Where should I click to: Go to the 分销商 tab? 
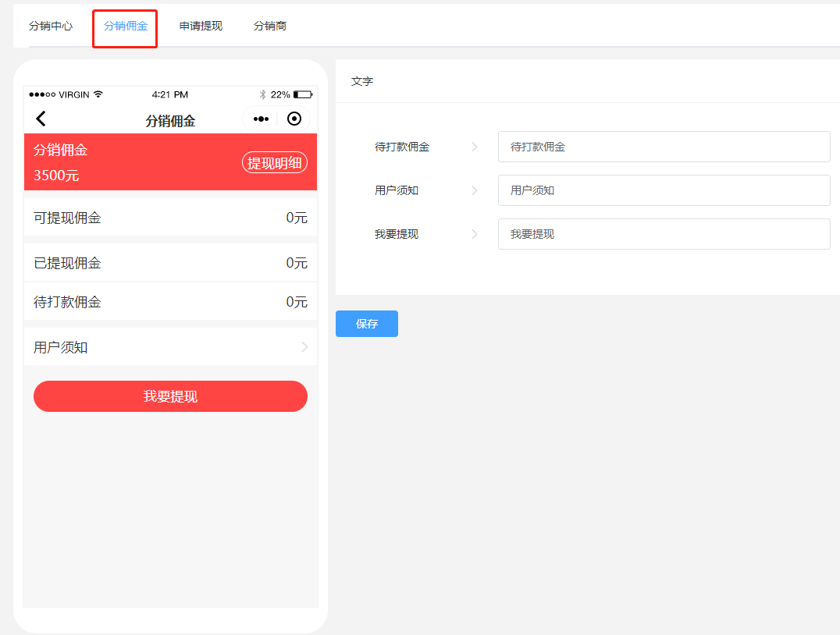click(x=270, y=26)
